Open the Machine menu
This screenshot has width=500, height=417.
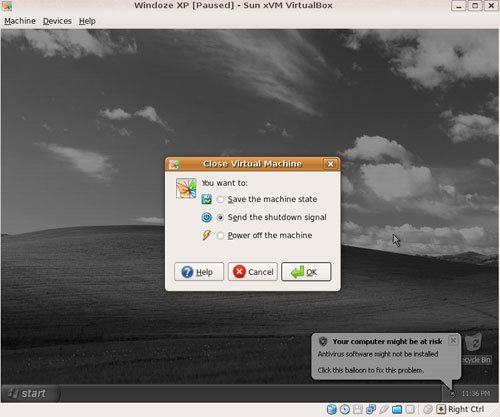[20, 21]
